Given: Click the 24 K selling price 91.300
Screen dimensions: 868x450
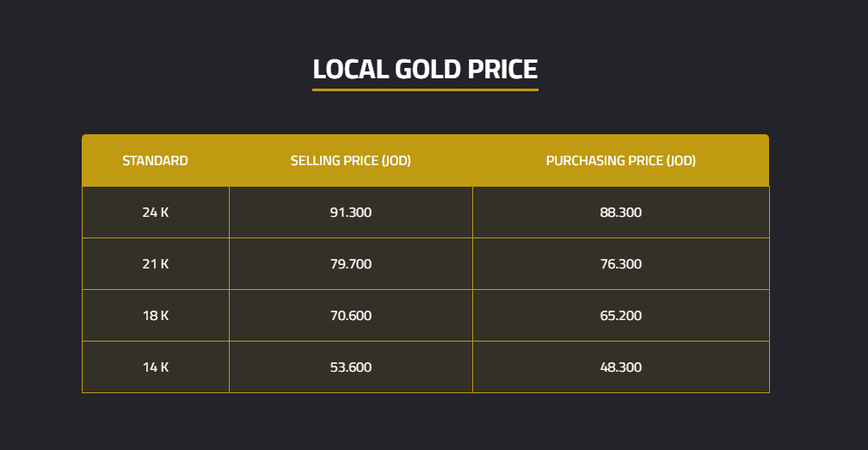Looking at the screenshot, I should [350, 213].
